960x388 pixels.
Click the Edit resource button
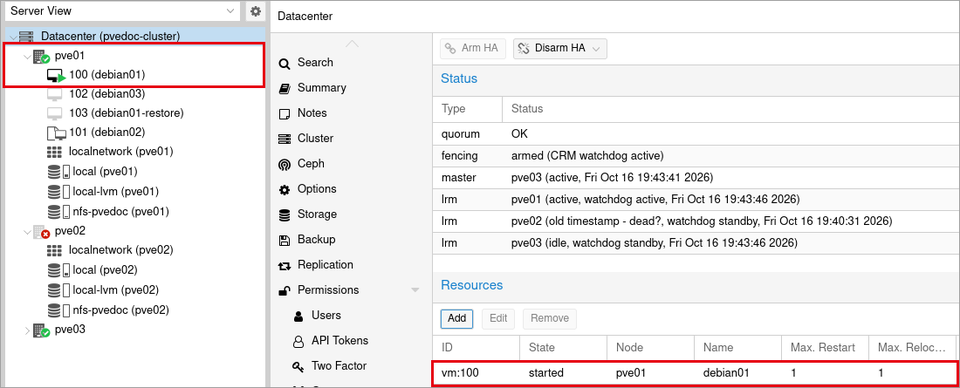click(498, 318)
